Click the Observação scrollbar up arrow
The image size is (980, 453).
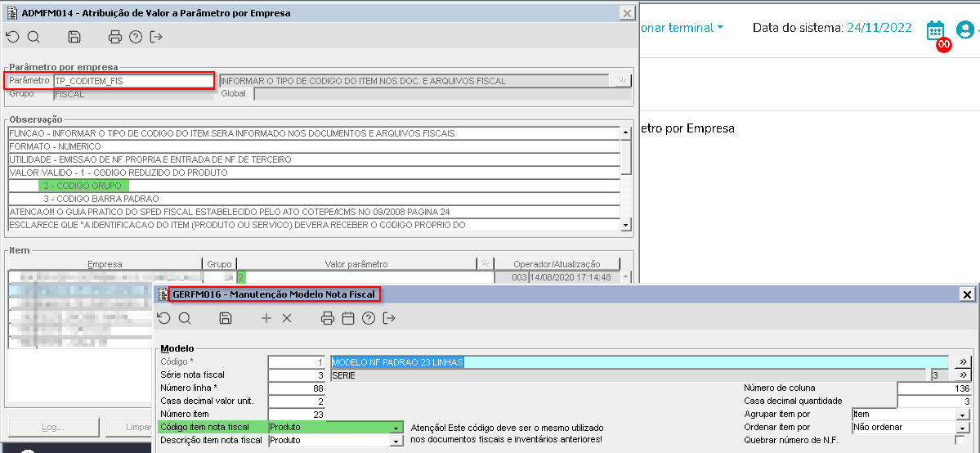pyautogui.click(x=625, y=132)
